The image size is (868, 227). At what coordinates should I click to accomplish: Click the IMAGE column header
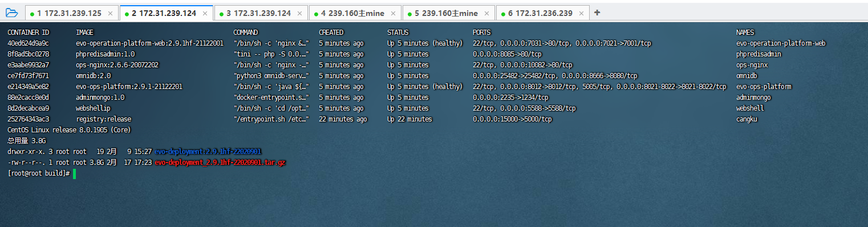point(84,33)
